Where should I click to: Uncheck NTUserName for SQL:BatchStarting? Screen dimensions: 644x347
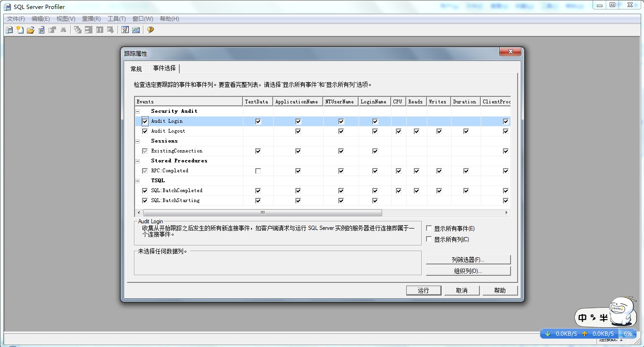click(x=341, y=201)
